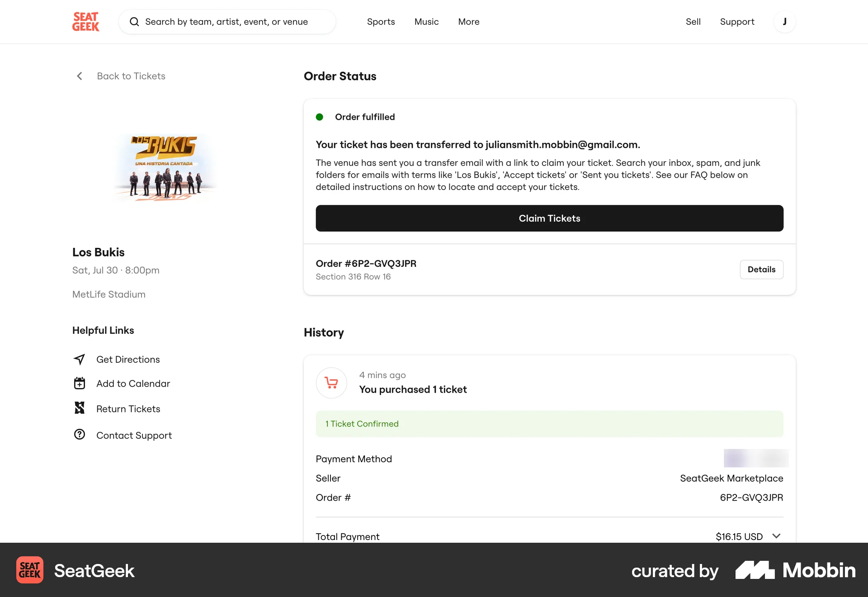Click the search magnifier icon
Screen dimensions: 868x597
click(134, 21)
